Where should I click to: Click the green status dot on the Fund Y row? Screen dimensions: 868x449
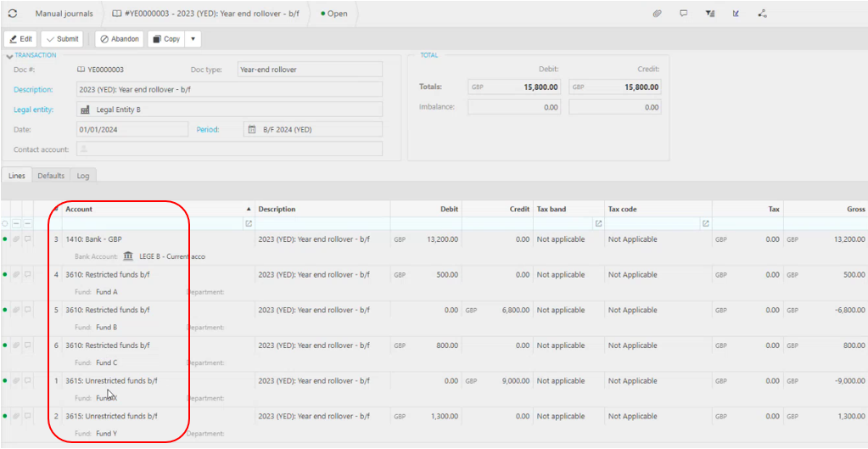(x=5, y=416)
